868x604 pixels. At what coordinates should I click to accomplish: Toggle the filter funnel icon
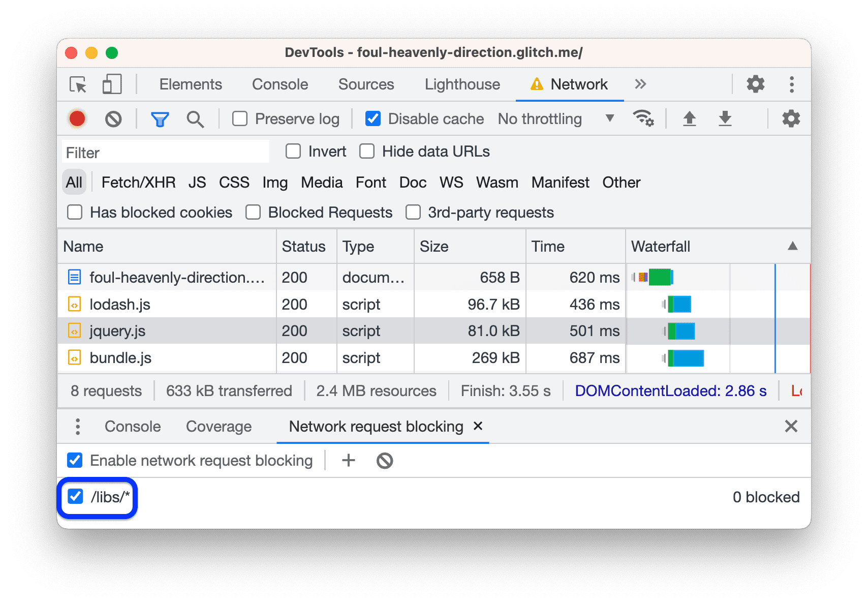(160, 119)
